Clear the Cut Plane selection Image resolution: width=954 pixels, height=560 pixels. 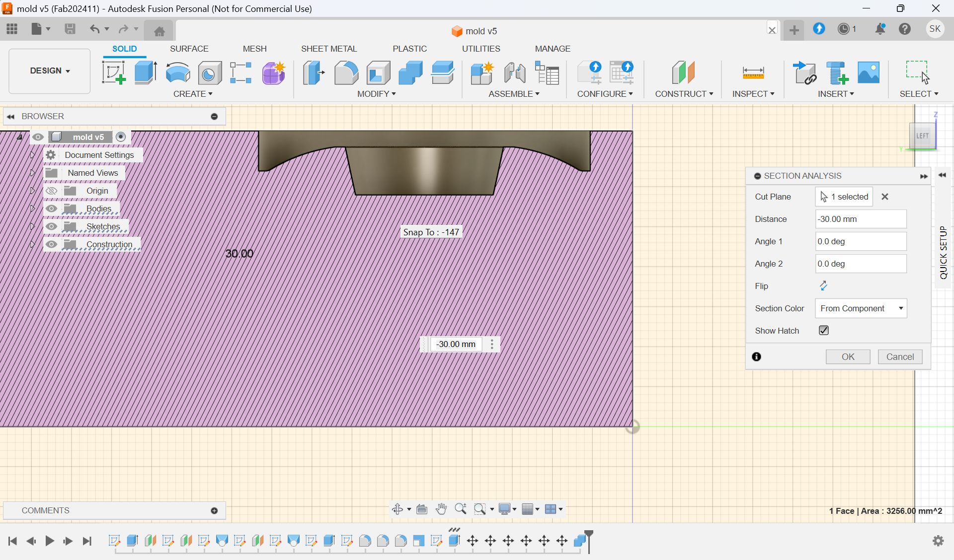885,197
